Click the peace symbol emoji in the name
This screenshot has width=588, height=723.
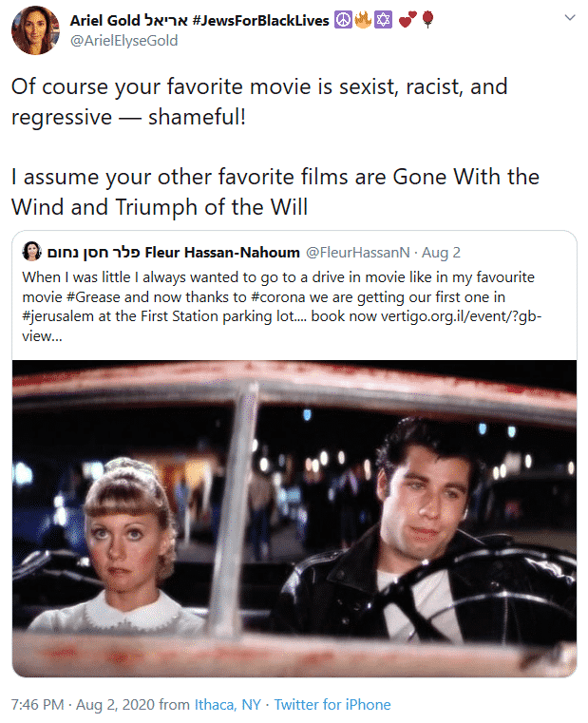pyautogui.click(x=343, y=20)
